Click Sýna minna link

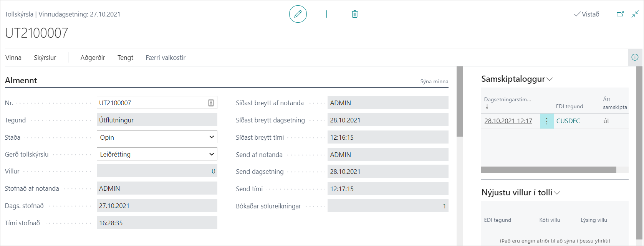(x=434, y=81)
